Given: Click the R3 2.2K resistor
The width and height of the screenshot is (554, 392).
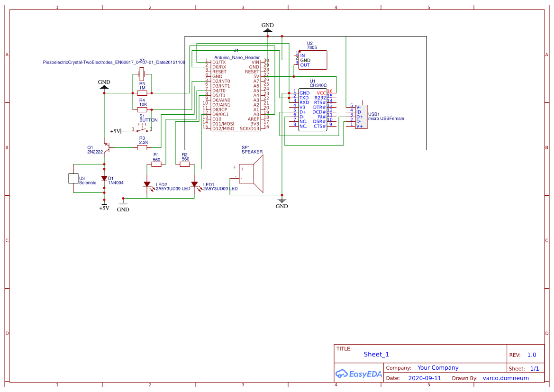Looking at the screenshot, I should click(142, 148).
